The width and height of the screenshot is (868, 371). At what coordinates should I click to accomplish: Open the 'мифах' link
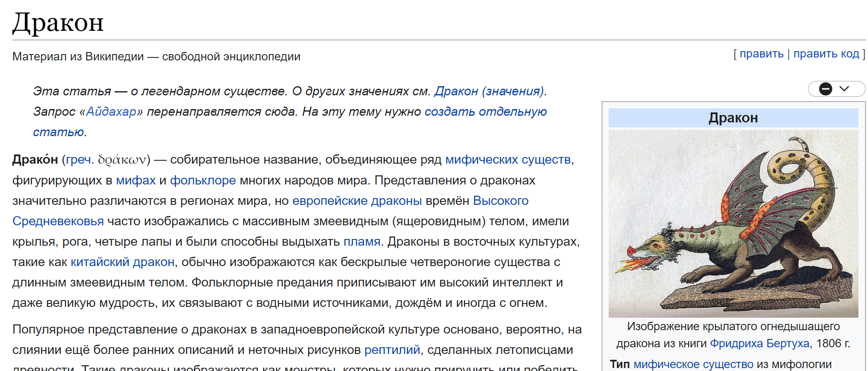pyautogui.click(x=136, y=180)
